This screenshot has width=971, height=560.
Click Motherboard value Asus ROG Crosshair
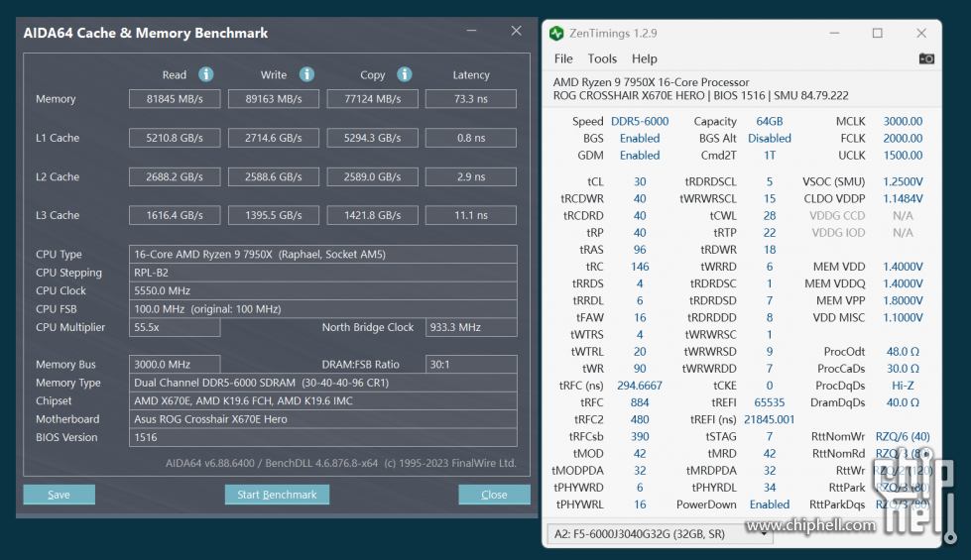pos(322,419)
